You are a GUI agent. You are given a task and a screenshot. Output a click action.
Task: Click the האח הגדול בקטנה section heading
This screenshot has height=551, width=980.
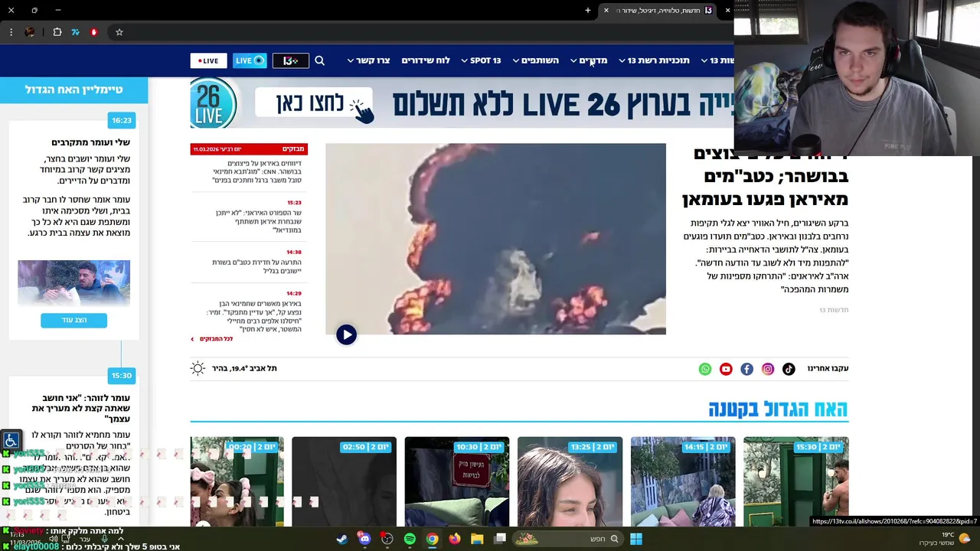[778, 409]
